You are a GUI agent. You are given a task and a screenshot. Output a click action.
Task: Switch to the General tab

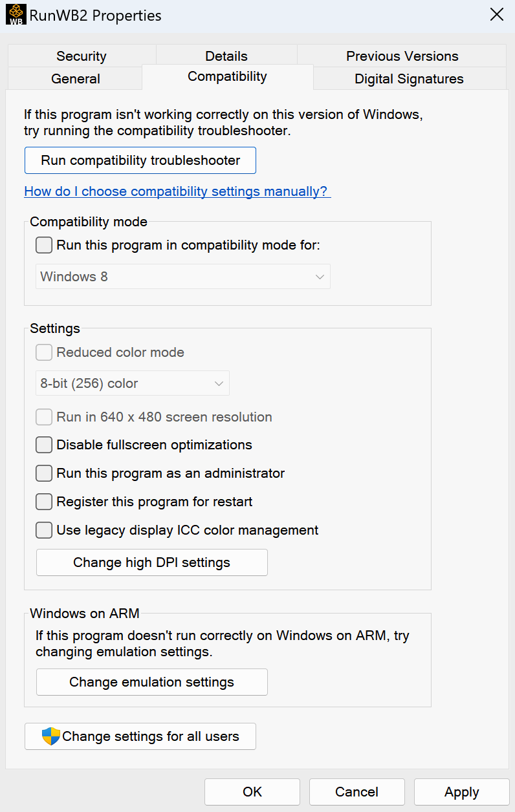(x=76, y=78)
